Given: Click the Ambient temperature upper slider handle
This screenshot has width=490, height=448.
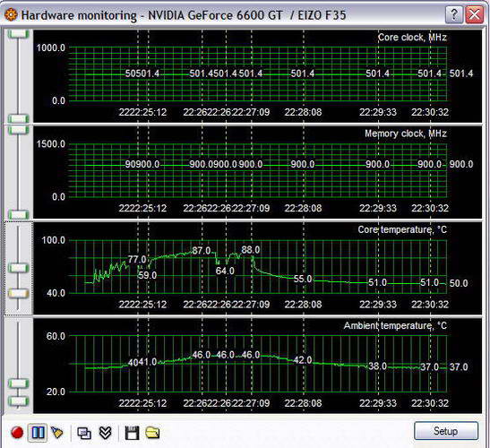Looking at the screenshot, I should coord(19,383).
